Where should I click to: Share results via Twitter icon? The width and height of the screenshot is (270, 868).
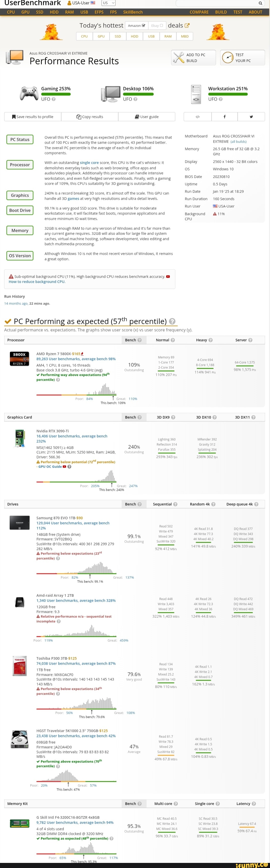(x=251, y=116)
